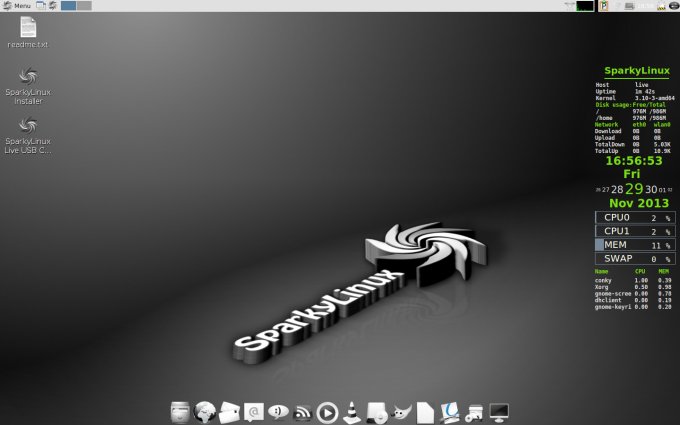Click the Sparky swirl launcher beside workspace switcher

(x=53, y=6)
